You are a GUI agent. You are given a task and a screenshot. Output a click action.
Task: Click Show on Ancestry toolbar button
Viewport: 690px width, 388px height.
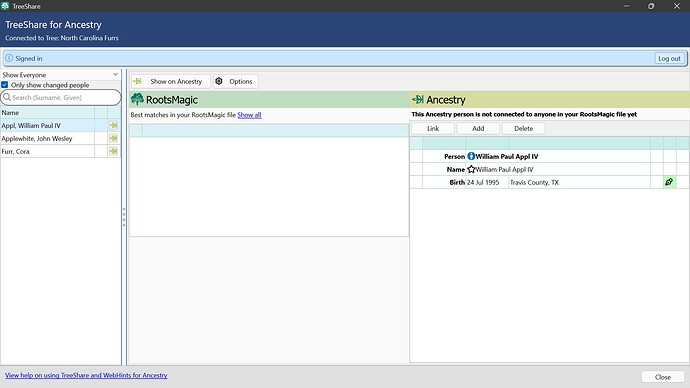(171, 81)
